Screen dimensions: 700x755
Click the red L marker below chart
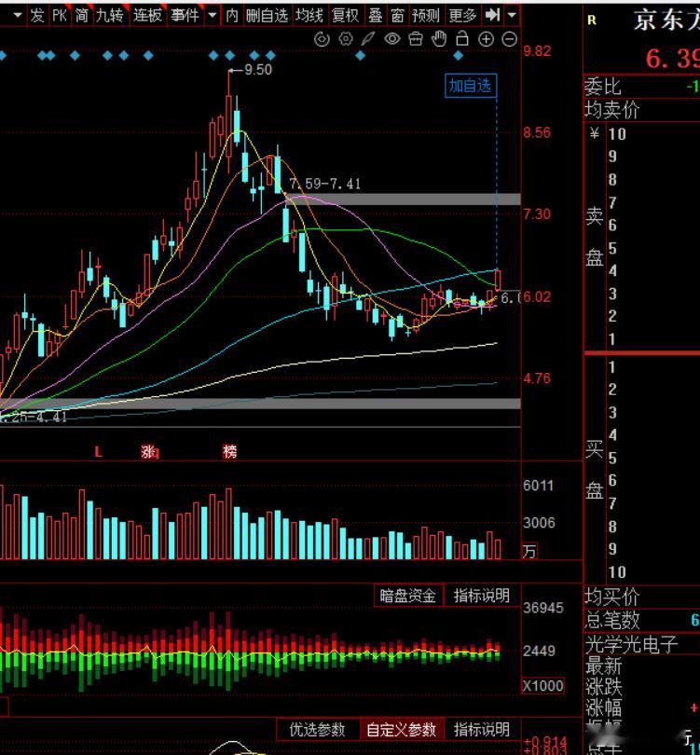point(98,452)
